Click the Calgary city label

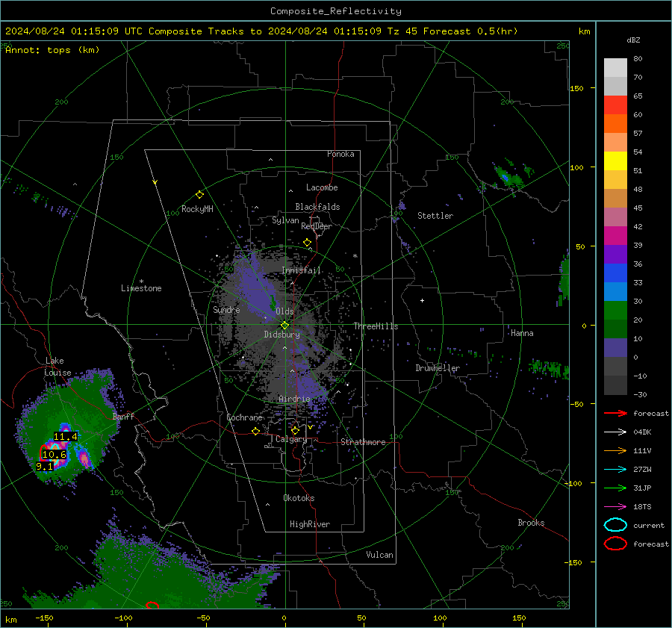pos(291,439)
